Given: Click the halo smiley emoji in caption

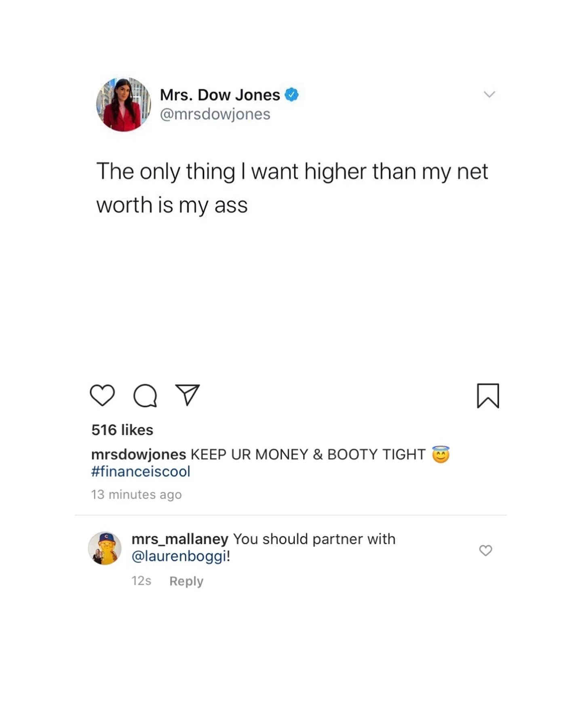Looking at the screenshot, I should pos(441,454).
